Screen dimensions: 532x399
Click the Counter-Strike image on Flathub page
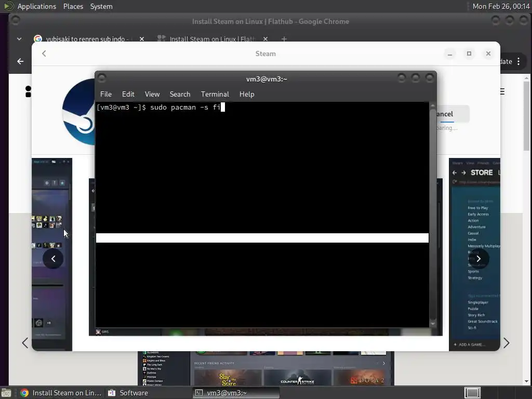pyautogui.click(x=297, y=377)
